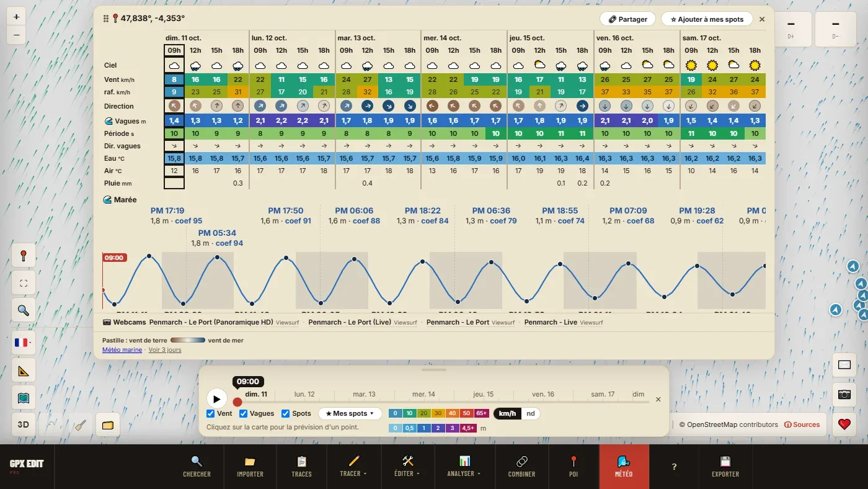The height and width of the screenshot is (489, 868).
Task: Open Penmarch - Le Port (Live) webcam link
Action: pyautogui.click(x=350, y=322)
